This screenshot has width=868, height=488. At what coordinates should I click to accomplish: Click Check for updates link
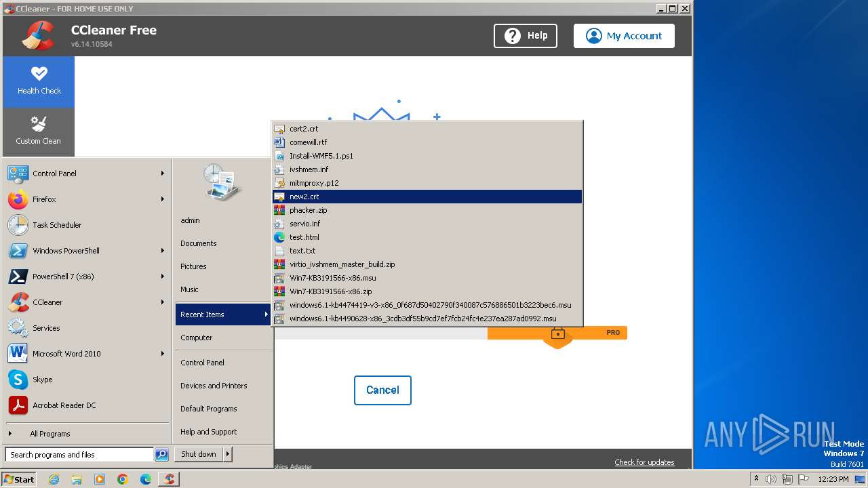(x=644, y=462)
